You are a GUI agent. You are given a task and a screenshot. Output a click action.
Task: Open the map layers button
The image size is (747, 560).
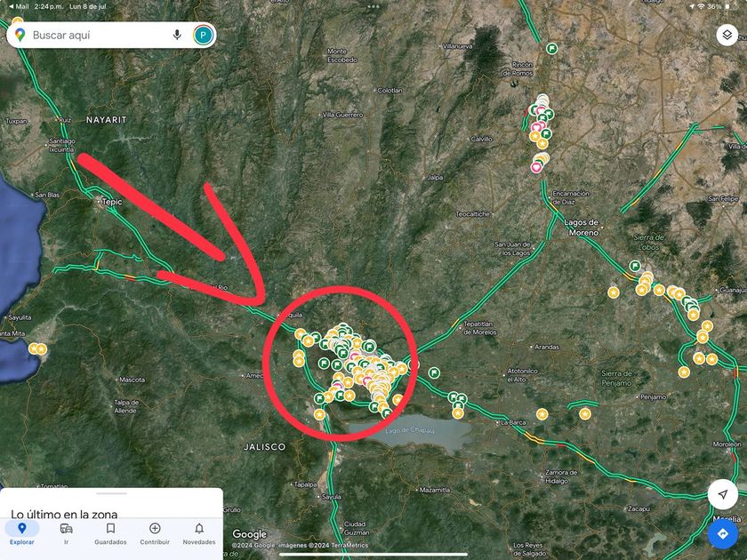pos(727,35)
